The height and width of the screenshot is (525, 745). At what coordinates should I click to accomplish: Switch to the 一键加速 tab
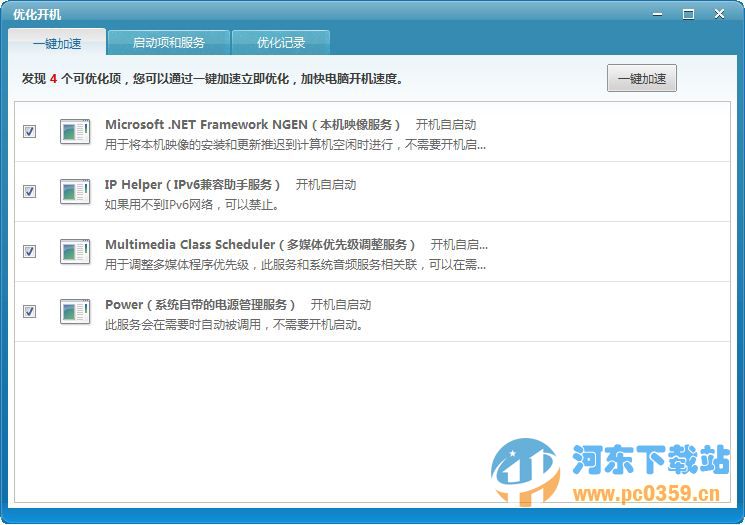57,43
